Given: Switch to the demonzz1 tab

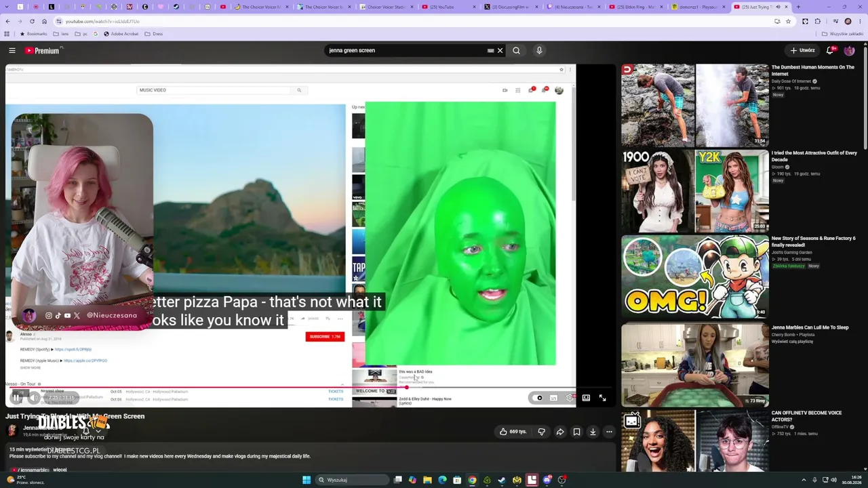Looking at the screenshot, I should [x=698, y=7].
